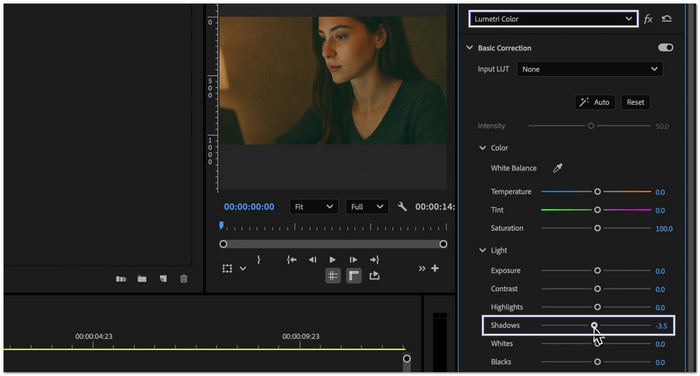Click the double-arrow overflow button

point(422,268)
